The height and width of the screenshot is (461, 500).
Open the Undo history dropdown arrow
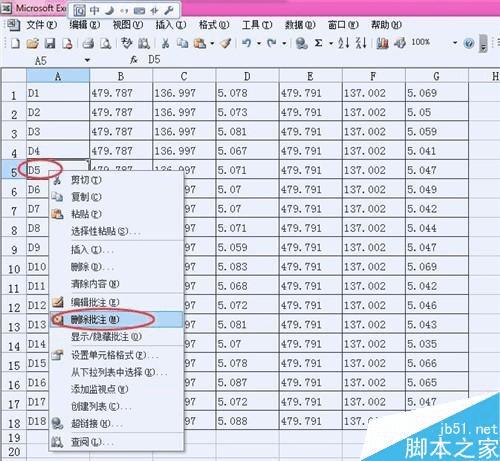pos(259,43)
